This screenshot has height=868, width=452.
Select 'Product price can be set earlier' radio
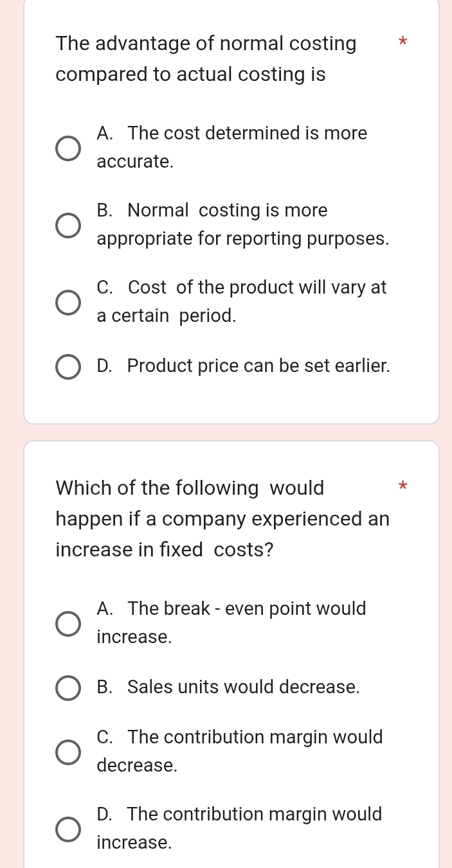tap(68, 367)
